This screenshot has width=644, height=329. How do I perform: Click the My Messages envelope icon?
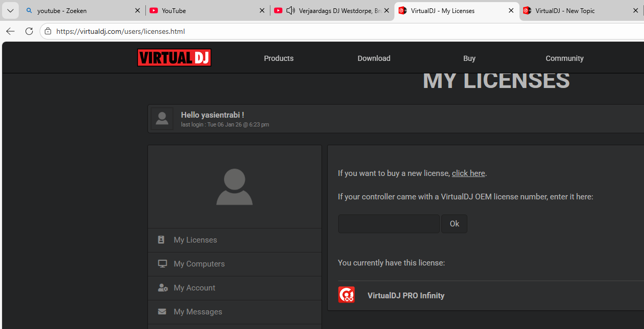163,312
